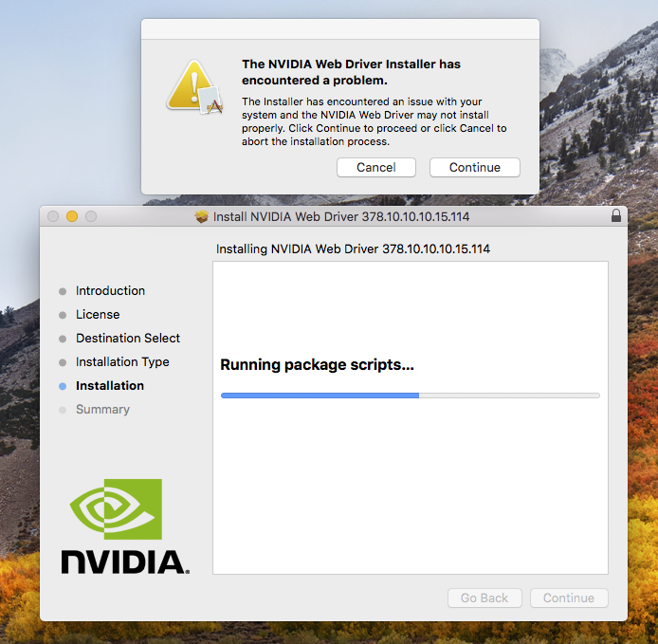Select the Introduction step in sidebar

[110, 290]
